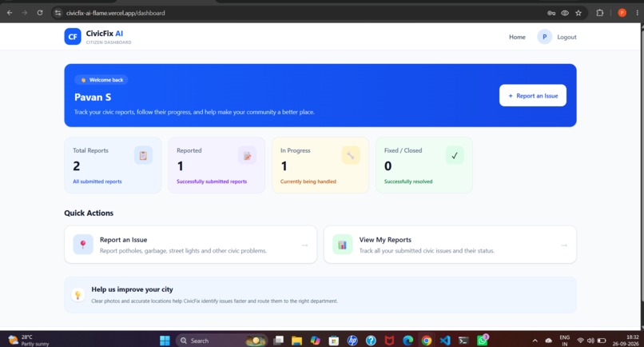Click the taskbar Search box
The height and width of the screenshot is (347, 644).
pos(222,341)
